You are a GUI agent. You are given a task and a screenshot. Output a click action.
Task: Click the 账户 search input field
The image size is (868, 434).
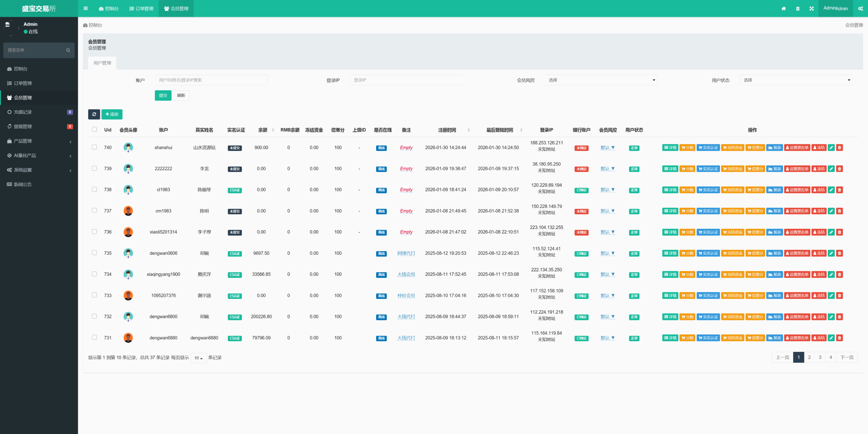coord(211,80)
